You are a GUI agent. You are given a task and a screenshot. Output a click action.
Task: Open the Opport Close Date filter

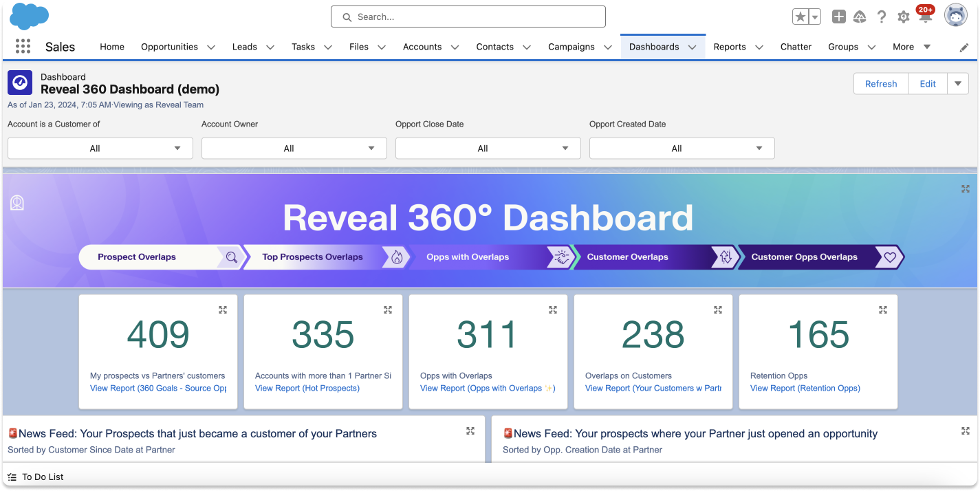click(x=488, y=149)
